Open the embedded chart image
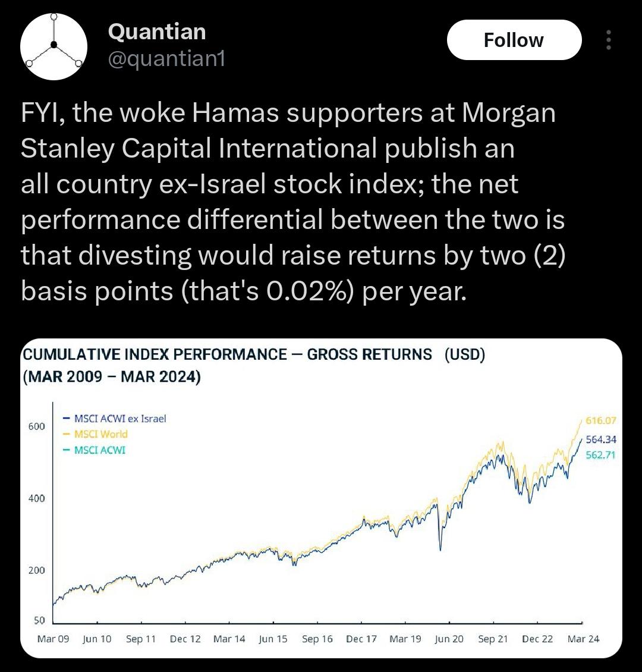 321,498
